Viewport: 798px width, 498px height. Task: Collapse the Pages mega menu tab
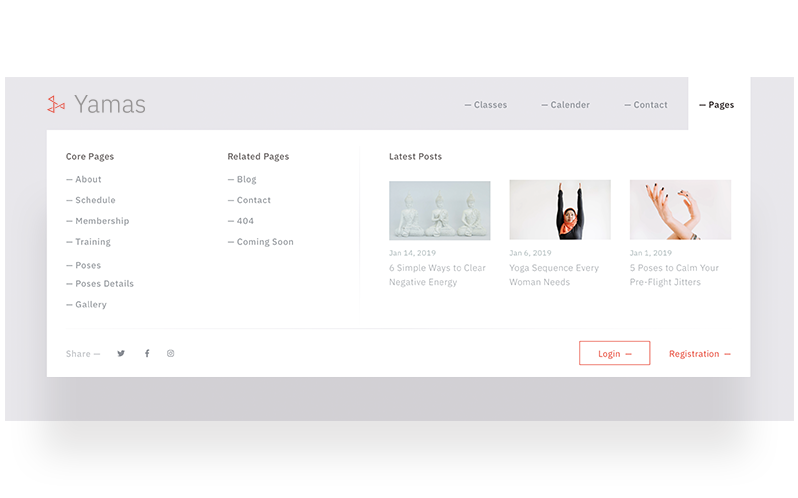pyautogui.click(x=719, y=104)
